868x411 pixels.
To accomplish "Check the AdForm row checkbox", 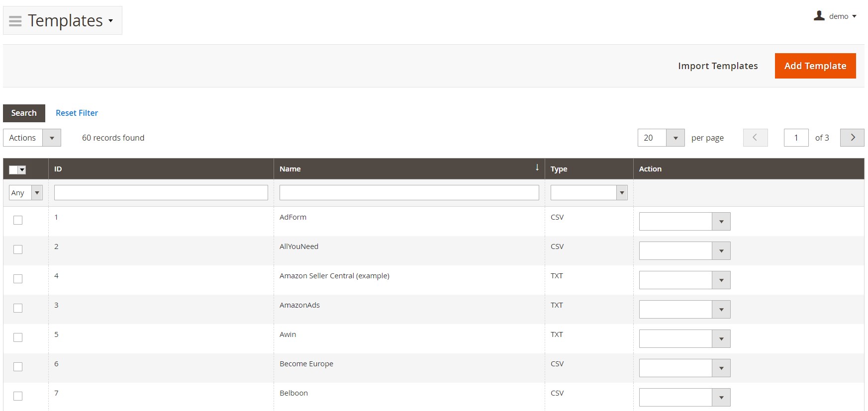I will coord(18,220).
